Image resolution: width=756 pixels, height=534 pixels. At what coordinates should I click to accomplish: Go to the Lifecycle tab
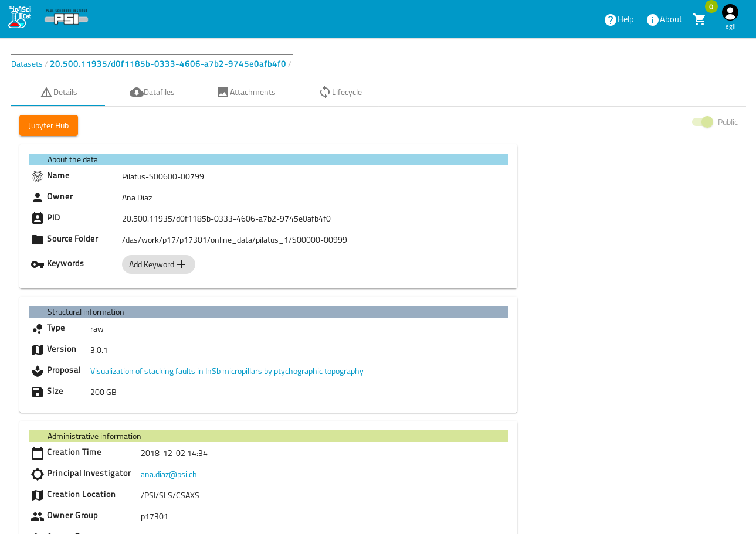(x=340, y=92)
